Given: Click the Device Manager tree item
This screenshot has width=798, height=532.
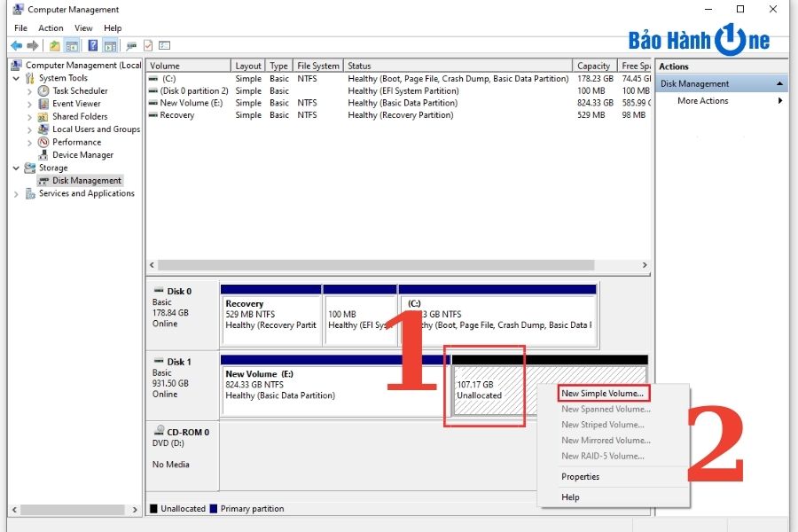Looking at the screenshot, I should 82,155.
